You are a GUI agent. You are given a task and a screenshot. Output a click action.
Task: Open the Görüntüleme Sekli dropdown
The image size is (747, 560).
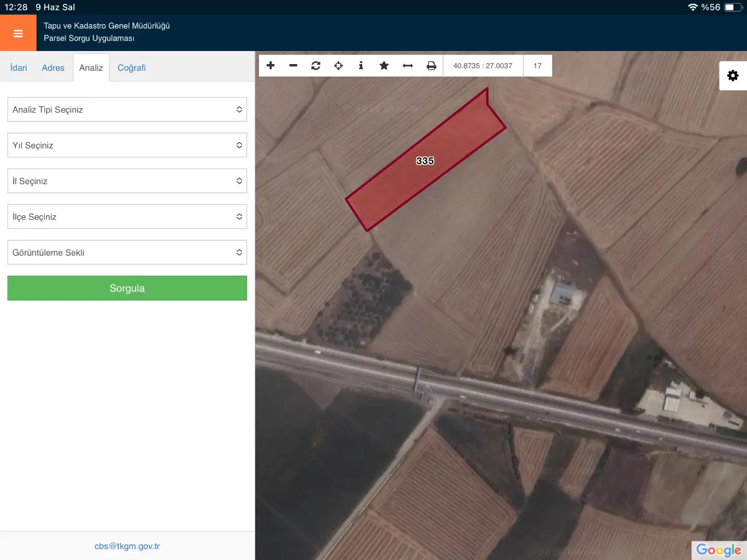click(127, 253)
